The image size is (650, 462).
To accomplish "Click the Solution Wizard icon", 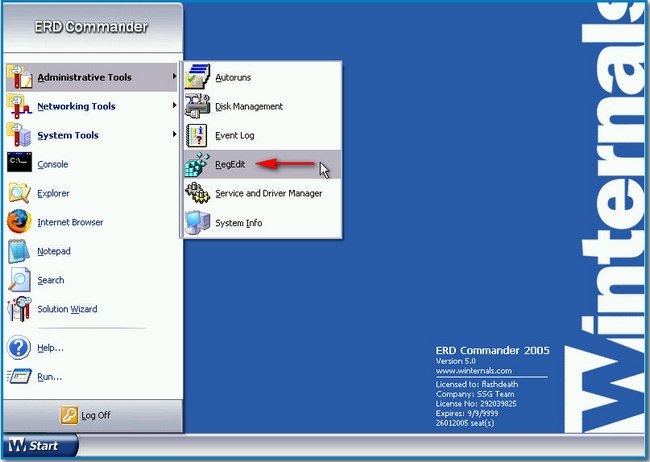I will pos(20,309).
